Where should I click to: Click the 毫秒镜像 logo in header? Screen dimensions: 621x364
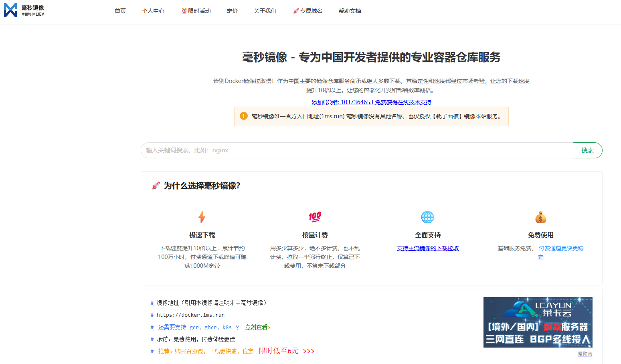(24, 10)
